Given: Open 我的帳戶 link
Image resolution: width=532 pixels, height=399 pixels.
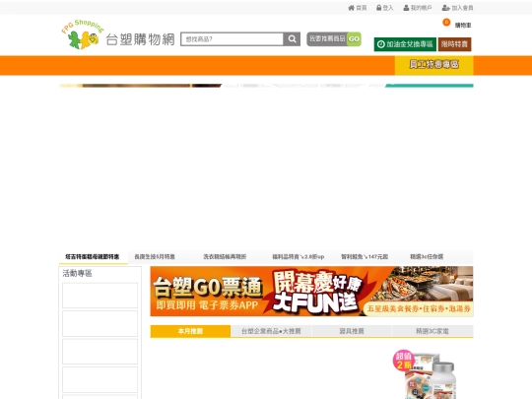Looking at the screenshot, I should 421,8.
